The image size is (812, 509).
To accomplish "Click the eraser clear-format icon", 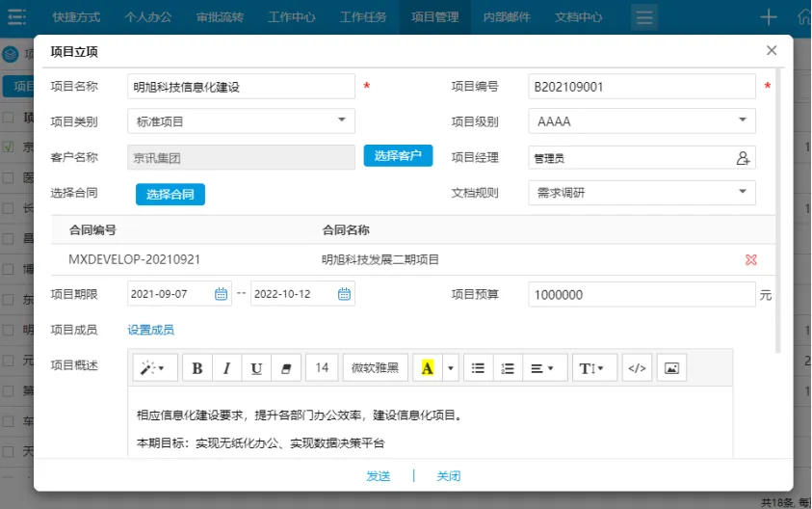I will [x=285, y=368].
